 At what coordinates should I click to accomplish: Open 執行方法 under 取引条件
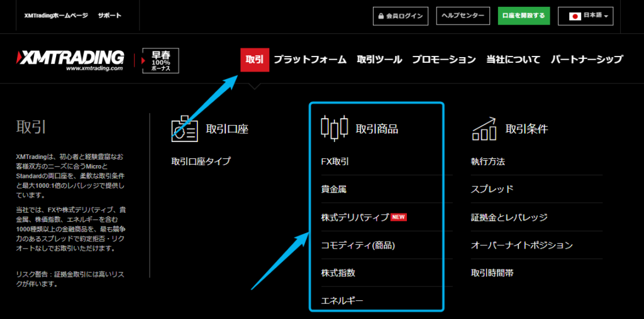[487, 161]
